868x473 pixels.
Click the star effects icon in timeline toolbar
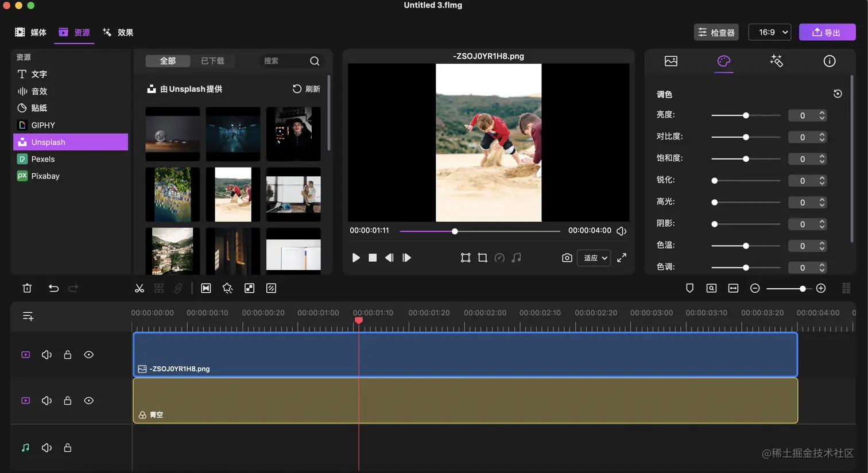227,288
